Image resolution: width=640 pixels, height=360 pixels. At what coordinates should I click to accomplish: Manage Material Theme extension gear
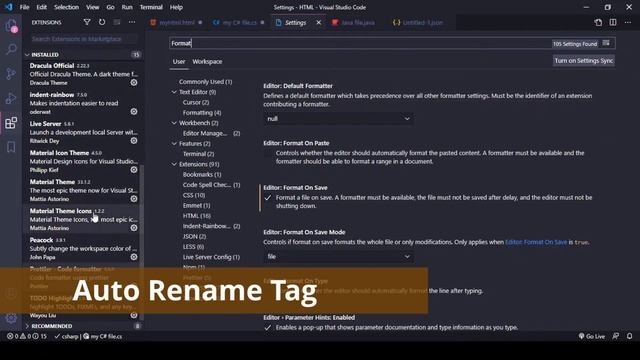pyautogui.click(x=134, y=199)
